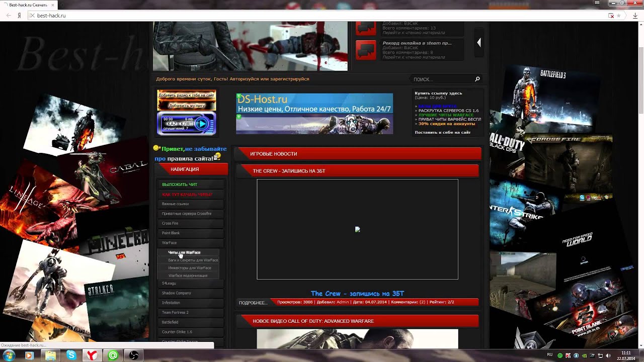
Task: Open 'Приватные сервера Crossfire' item
Action: [190, 214]
